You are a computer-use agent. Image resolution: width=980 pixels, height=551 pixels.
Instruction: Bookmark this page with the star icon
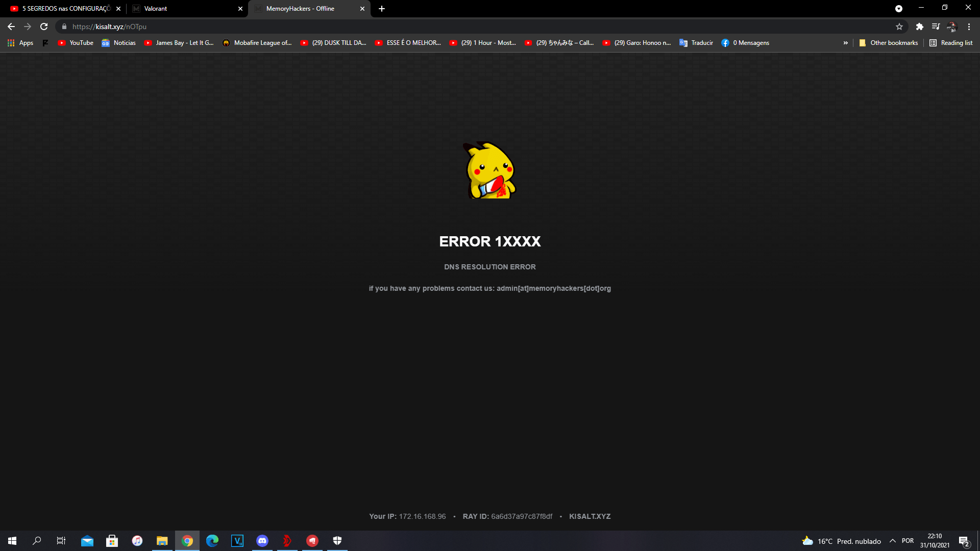(899, 27)
